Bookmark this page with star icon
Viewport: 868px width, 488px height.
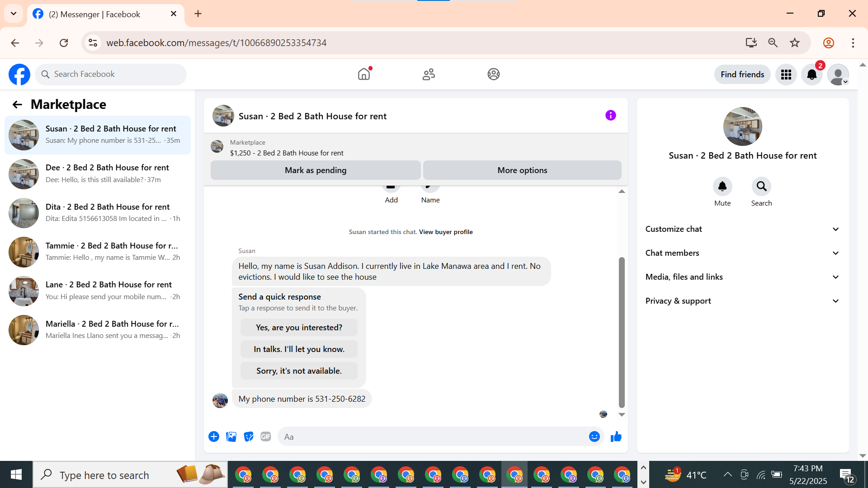coord(795,43)
